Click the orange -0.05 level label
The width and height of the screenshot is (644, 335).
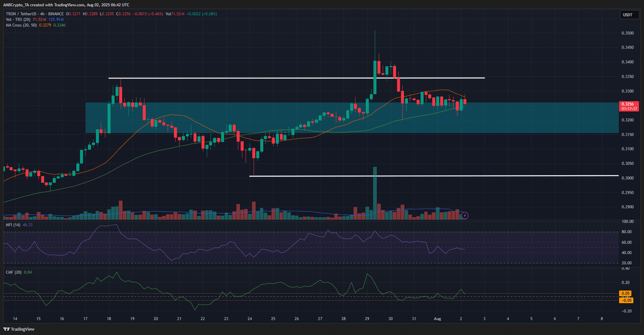pyautogui.click(x=626, y=300)
